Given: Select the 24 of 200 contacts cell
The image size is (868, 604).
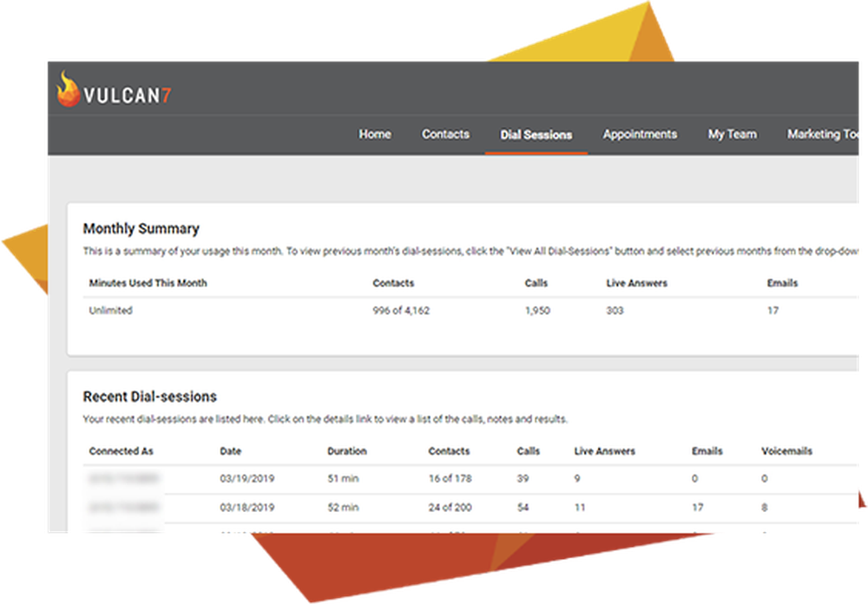Looking at the screenshot, I should point(450,507).
